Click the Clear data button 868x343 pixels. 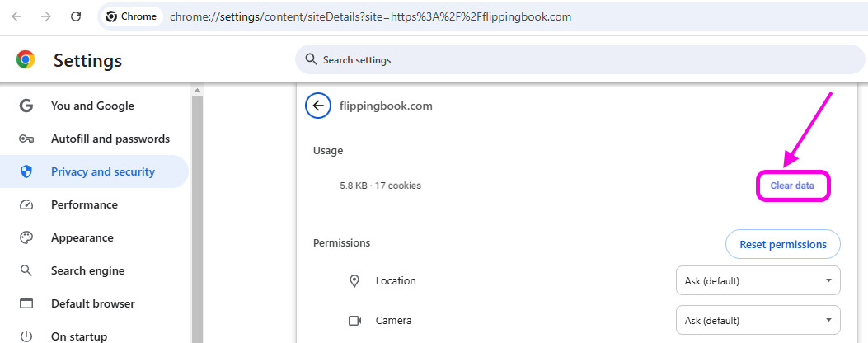point(792,186)
